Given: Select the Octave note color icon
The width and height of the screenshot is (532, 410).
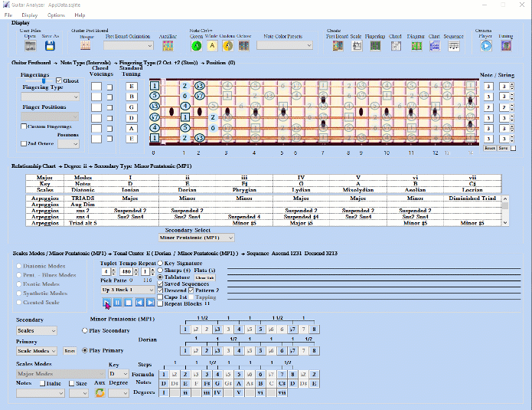Looking at the screenshot, I should tap(243, 45).
